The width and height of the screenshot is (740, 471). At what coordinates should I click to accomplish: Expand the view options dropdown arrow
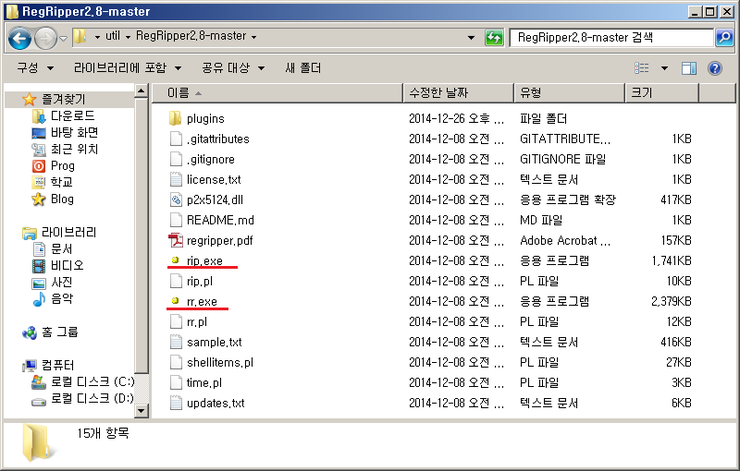(664, 68)
